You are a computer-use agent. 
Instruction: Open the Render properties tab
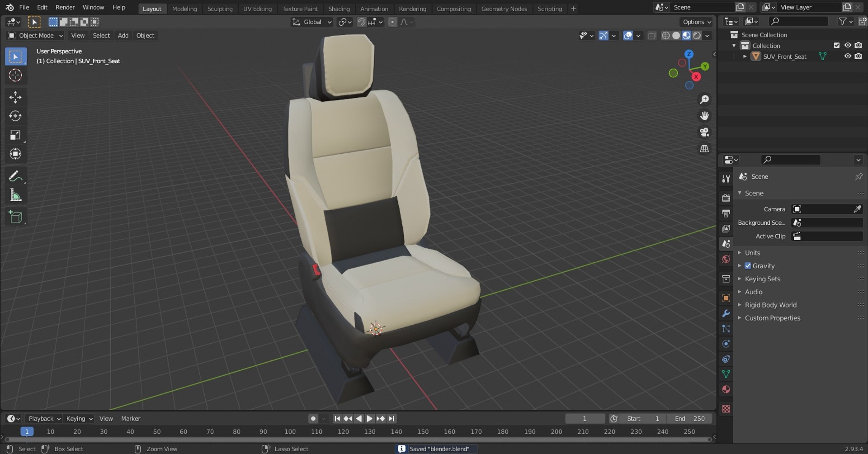point(726,198)
